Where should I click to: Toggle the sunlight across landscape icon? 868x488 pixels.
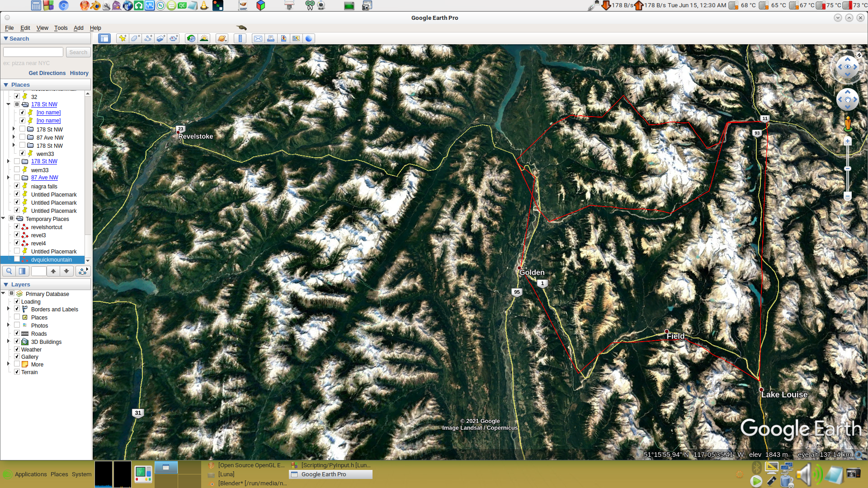click(x=204, y=38)
